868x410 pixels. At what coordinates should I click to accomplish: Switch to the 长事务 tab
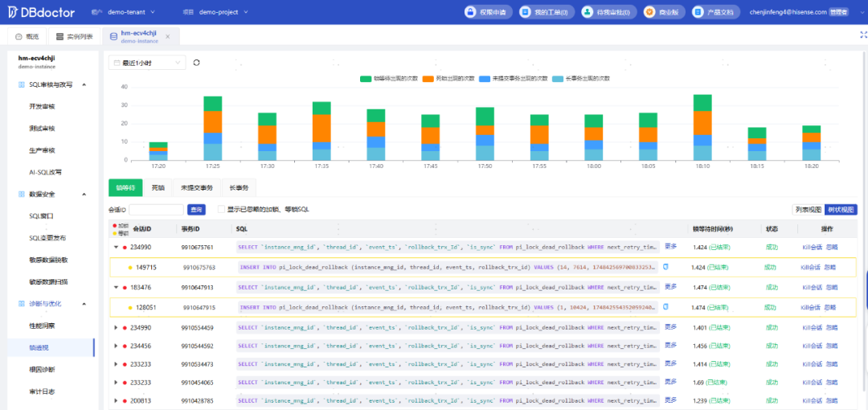240,188
